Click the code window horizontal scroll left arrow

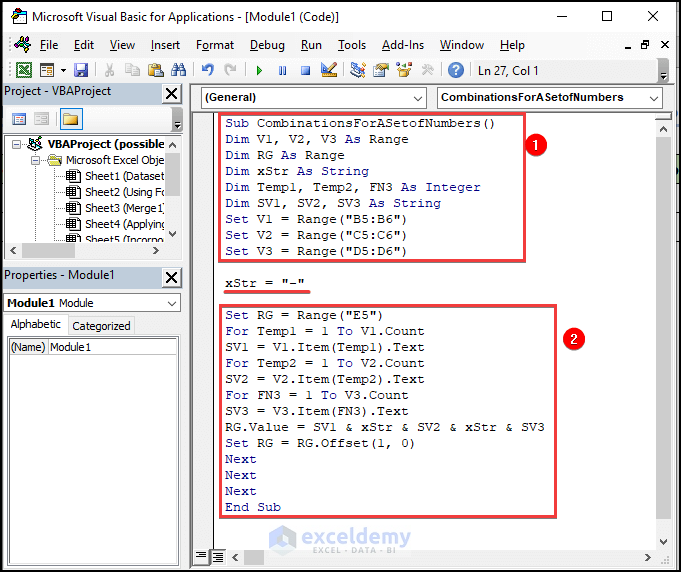tap(235, 557)
